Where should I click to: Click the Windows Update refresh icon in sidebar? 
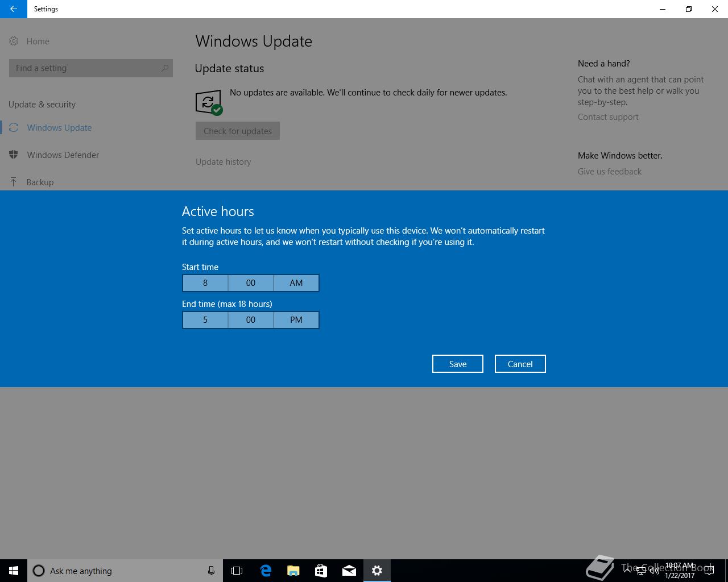14,127
